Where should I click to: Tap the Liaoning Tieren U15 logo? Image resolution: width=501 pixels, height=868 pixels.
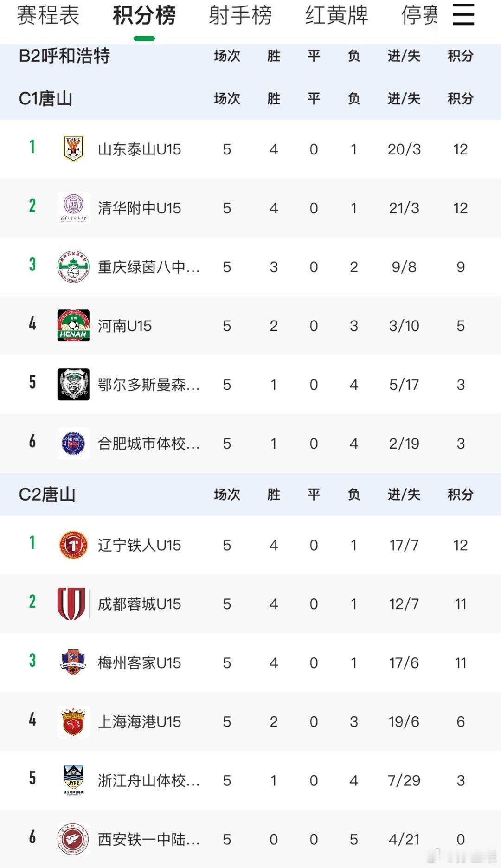(73, 545)
